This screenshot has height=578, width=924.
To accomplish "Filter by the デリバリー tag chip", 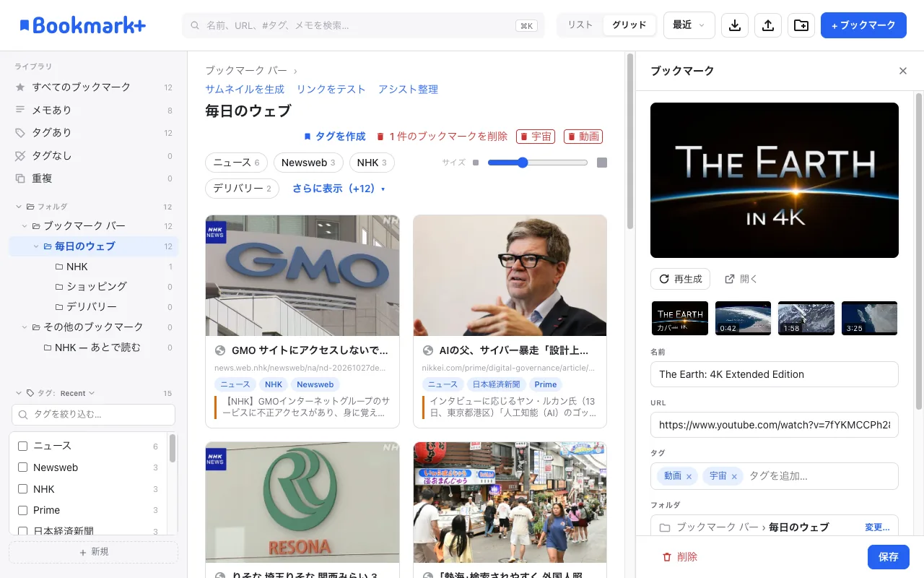I will [242, 189].
